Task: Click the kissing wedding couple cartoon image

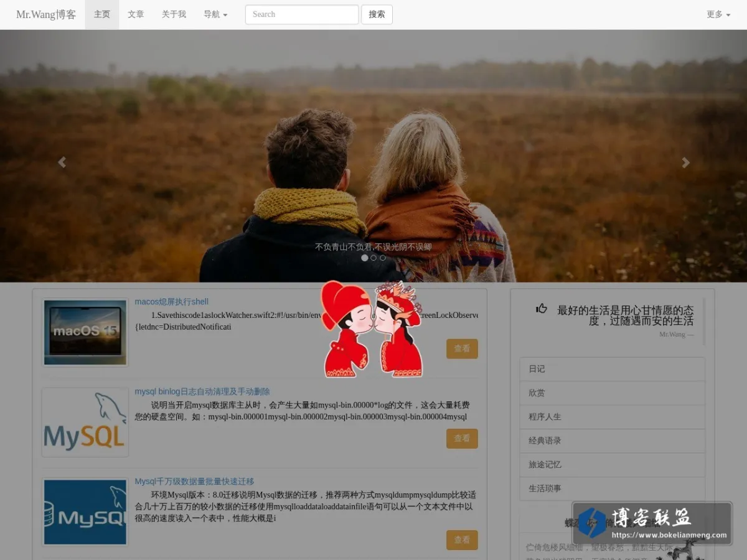Action: click(373, 329)
